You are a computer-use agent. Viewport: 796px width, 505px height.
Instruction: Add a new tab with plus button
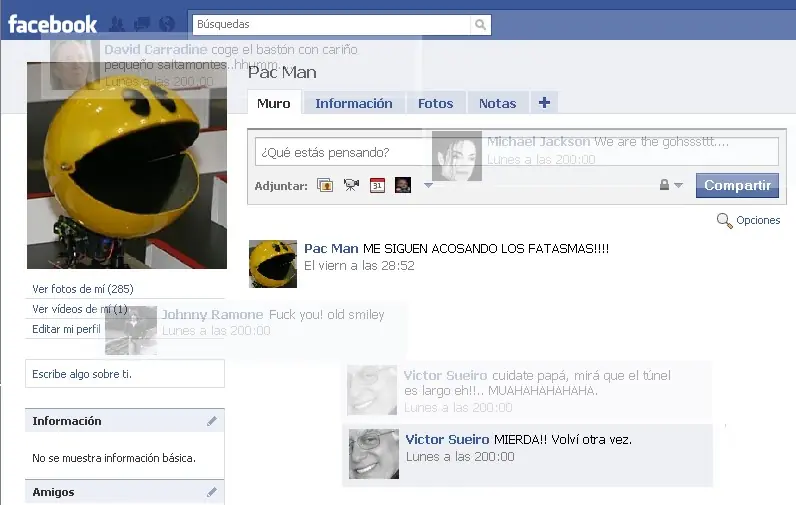[x=544, y=103]
